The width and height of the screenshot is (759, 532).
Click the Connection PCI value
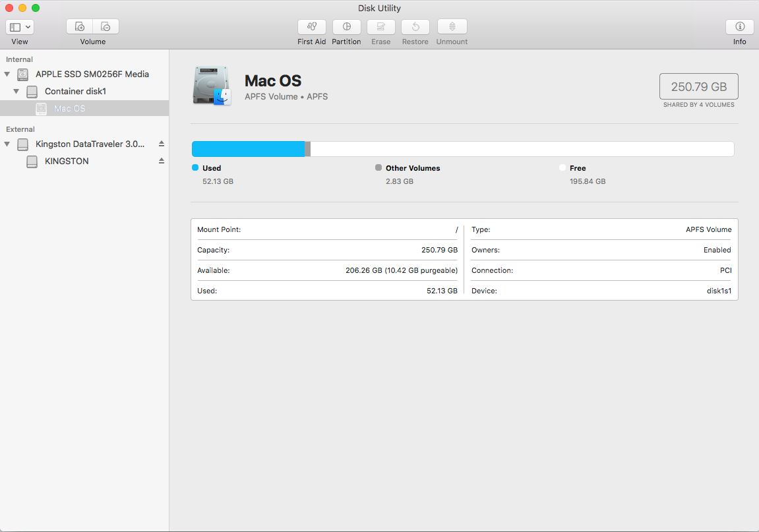[x=725, y=270]
